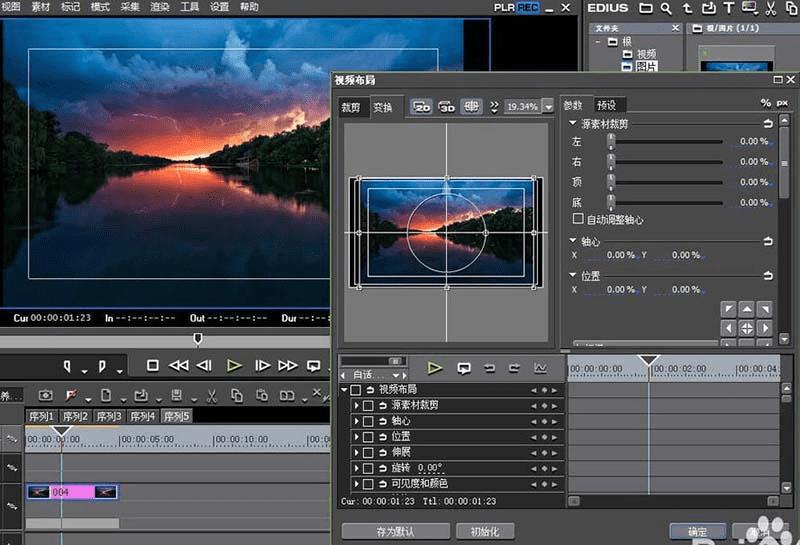Click the 初始化 button
This screenshot has width=800, height=545.
[x=485, y=531]
